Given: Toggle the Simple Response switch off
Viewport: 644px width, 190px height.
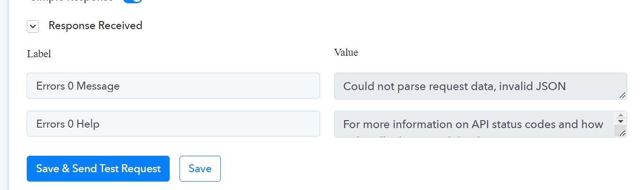Looking at the screenshot, I should click(x=133, y=1).
